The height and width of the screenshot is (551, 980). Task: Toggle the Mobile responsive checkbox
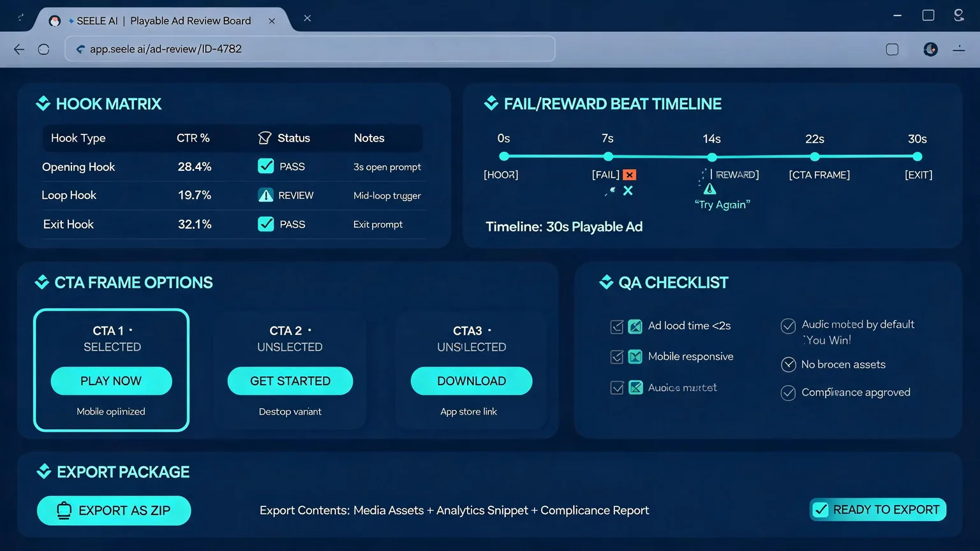tap(617, 357)
